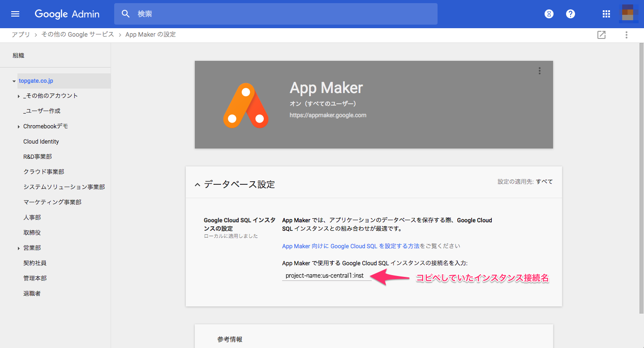Open App Maker 向けに Google Cloud SQL link
The height and width of the screenshot is (348, 644).
coord(351,246)
